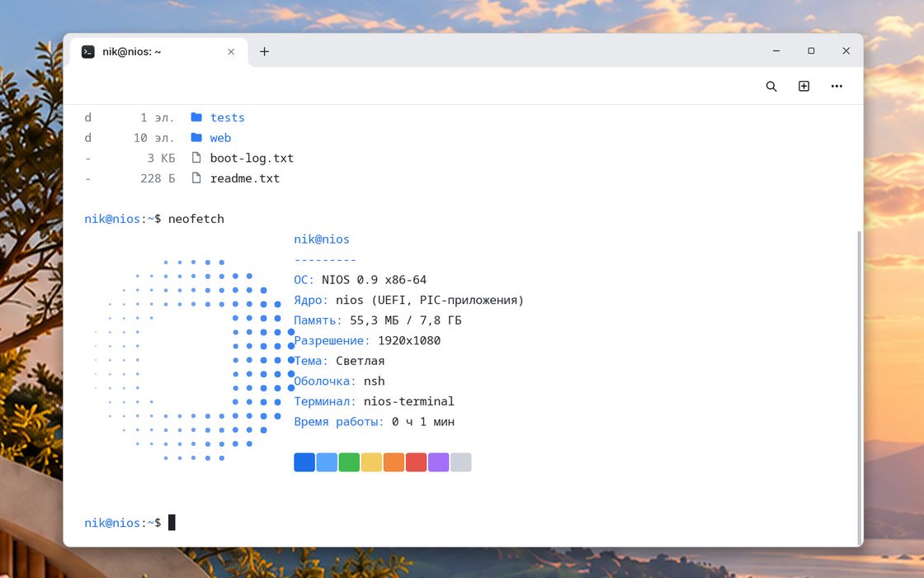Click the web folder icon
The width and height of the screenshot is (924, 578).
coord(196,137)
